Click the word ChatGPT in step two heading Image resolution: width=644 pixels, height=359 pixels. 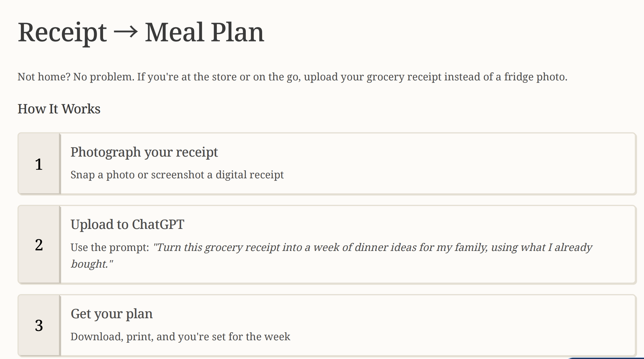coord(158,224)
